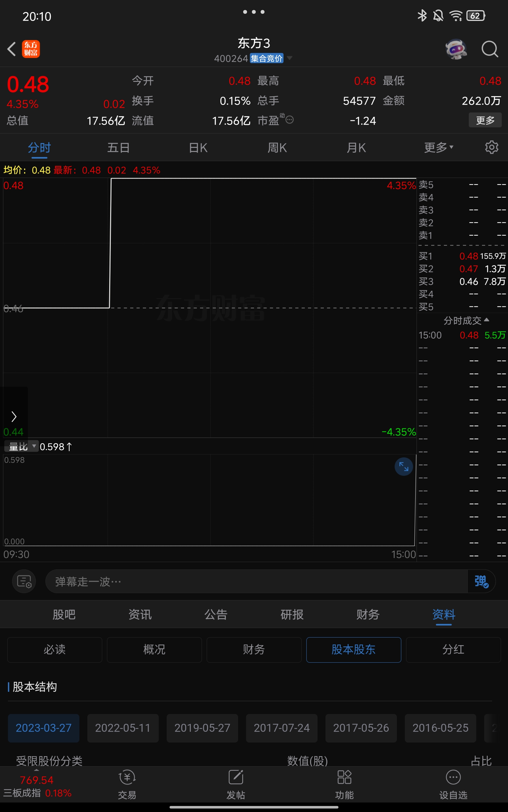508x812 pixels.
Task: Tap the muted bell status icon
Action: click(x=438, y=16)
